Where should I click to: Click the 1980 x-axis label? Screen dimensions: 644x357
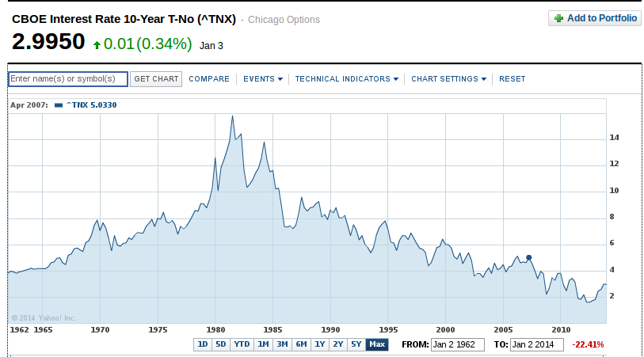tap(215, 329)
